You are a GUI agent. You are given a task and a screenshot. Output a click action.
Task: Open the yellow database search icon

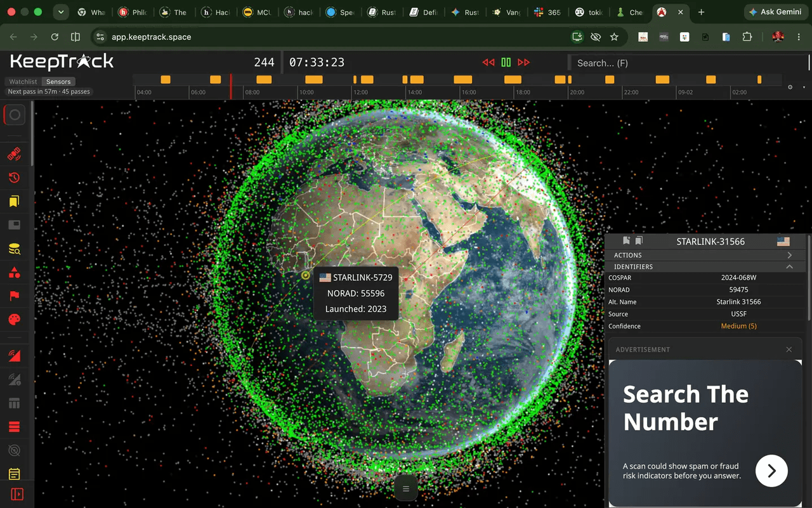pyautogui.click(x=14, y=249)
